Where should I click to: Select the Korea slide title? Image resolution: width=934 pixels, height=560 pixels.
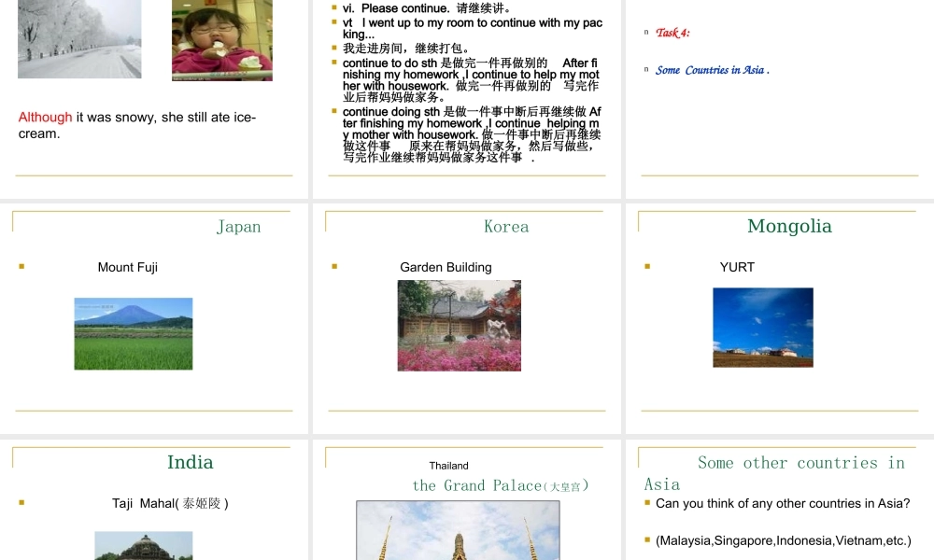tap(506, 227)
